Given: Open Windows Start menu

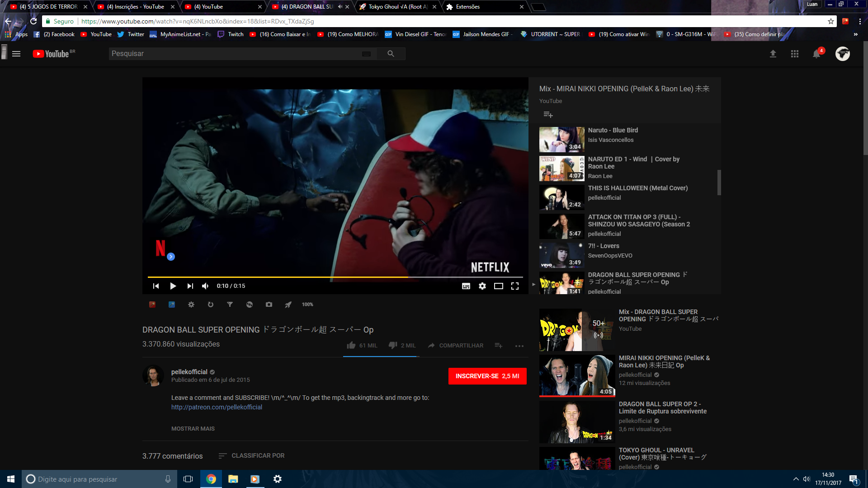Looking at the screenshot, I should click(11, 479).
